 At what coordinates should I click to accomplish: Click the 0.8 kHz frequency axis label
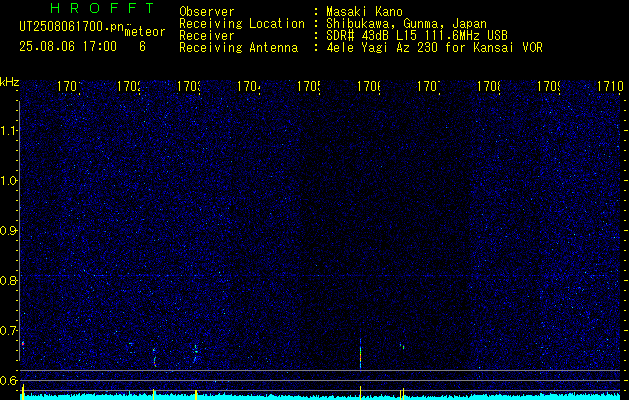tap(8, 280)
